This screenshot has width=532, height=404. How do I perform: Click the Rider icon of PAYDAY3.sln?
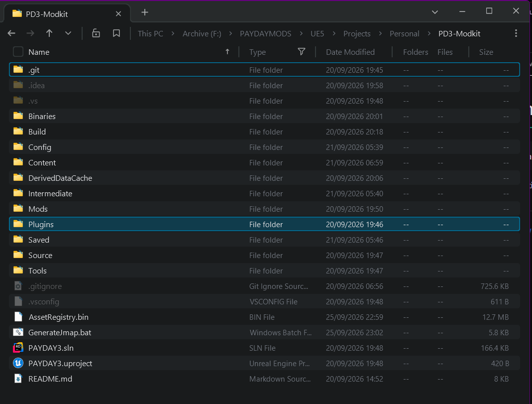point(18,348)
